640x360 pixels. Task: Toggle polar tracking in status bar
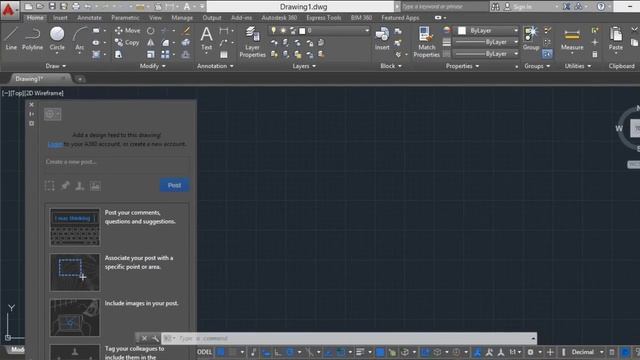tap(290, 352)
